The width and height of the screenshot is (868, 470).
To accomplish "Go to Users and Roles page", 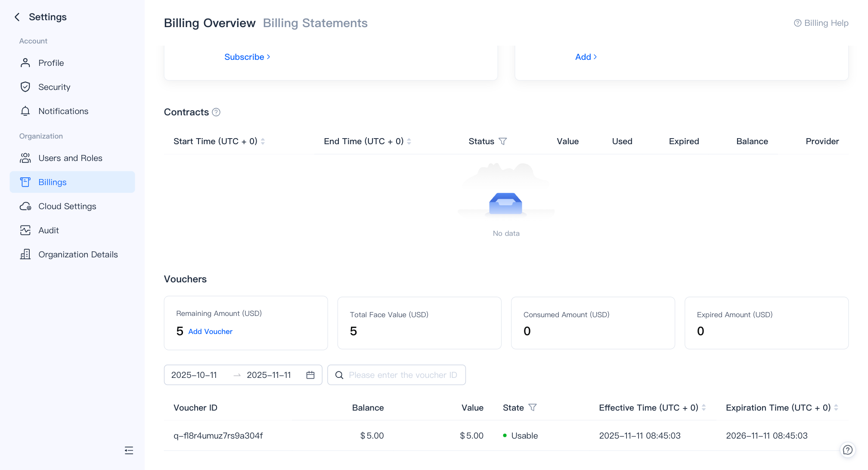I will (x=70, y=158).
